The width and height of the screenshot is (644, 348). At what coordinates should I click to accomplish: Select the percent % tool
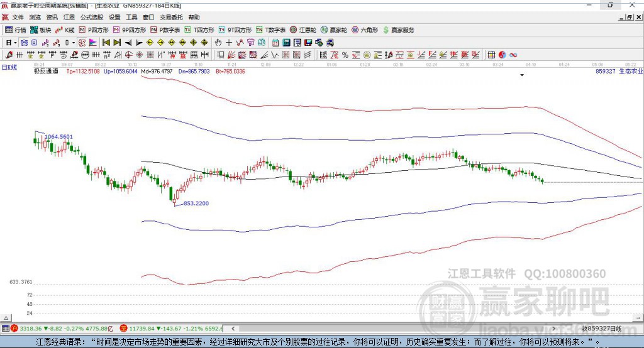tap(345, 55)
